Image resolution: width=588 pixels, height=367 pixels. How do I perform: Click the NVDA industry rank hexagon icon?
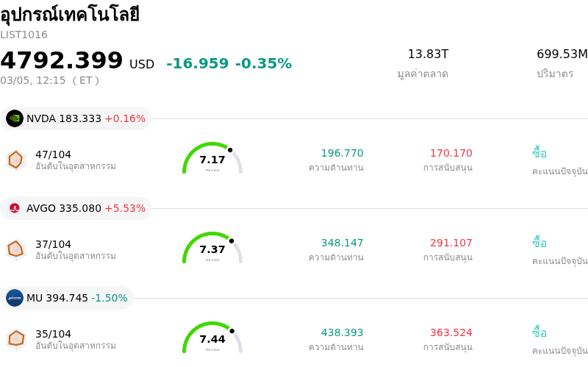[15, 160]
